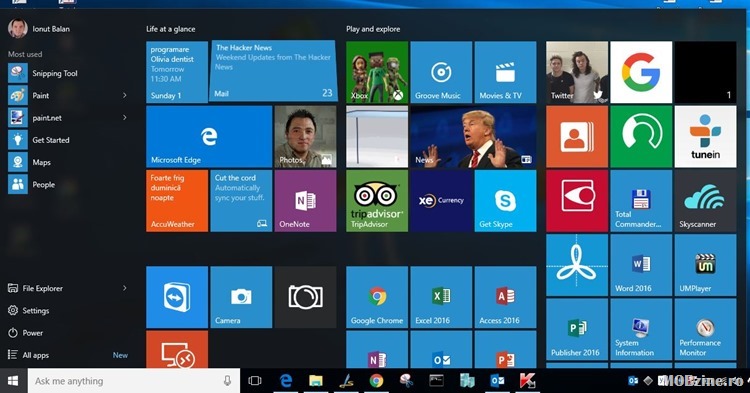This screenshot has height=393, width=750.
Task: Open the Camera tile
Action: point(241,297)
